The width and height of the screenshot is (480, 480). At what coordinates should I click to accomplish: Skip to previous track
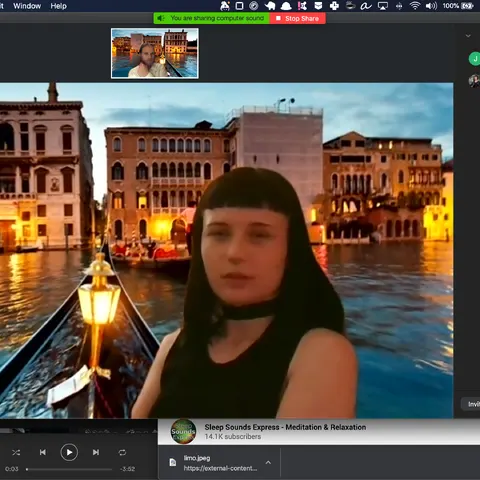tap(43, 452)
